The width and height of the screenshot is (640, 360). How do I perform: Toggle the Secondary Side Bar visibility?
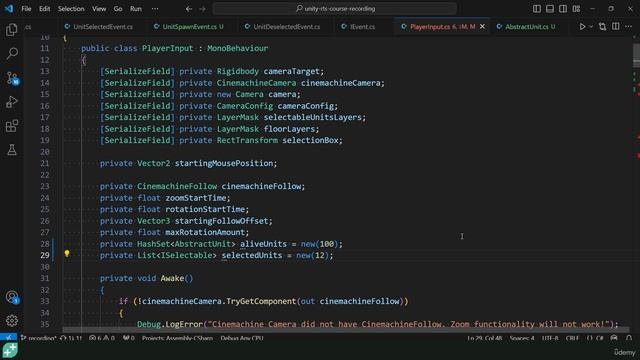[x=563, y=9]
